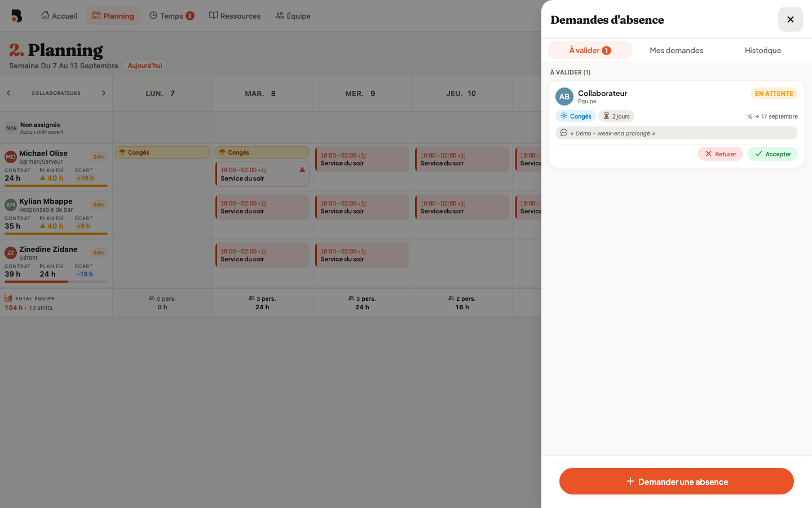Click Michael Olise's planned hours progress bar
This screenshot has height=508, width=812.
pyautogui.click(x=56, y=186)
